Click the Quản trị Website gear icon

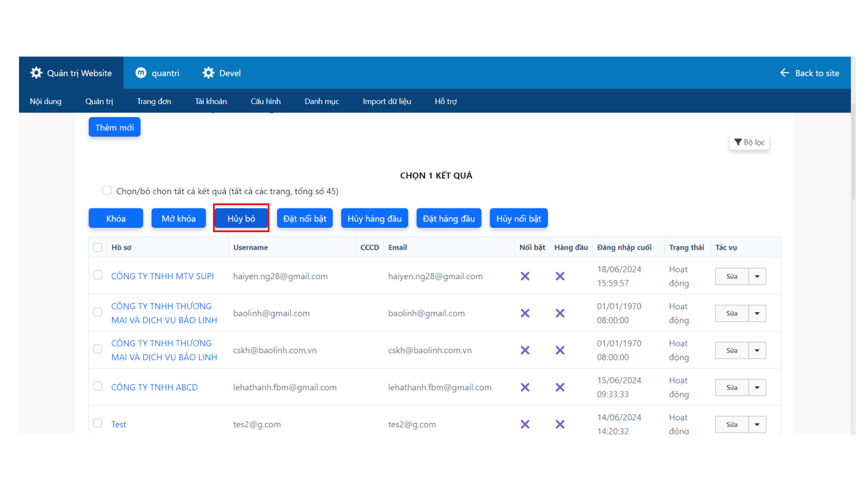click(x=36, y=73)
